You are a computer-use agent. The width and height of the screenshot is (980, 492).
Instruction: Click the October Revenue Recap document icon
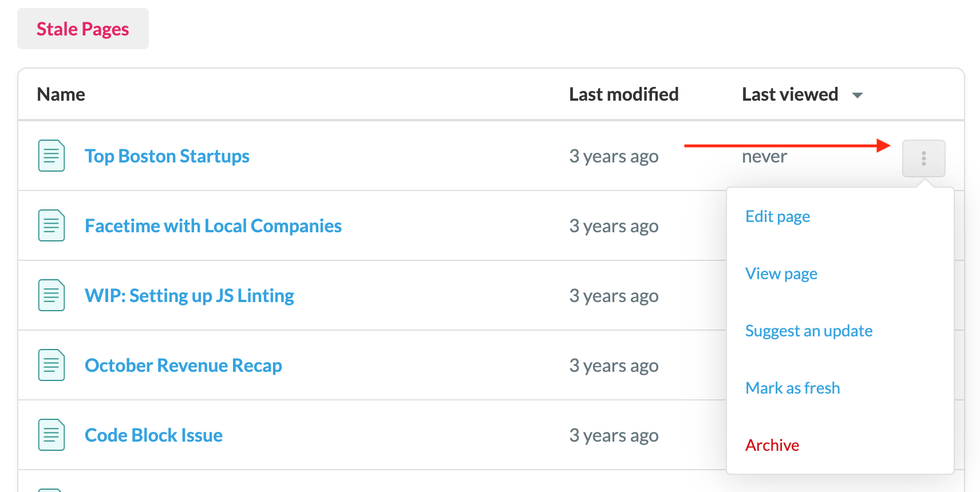(52, 365)
